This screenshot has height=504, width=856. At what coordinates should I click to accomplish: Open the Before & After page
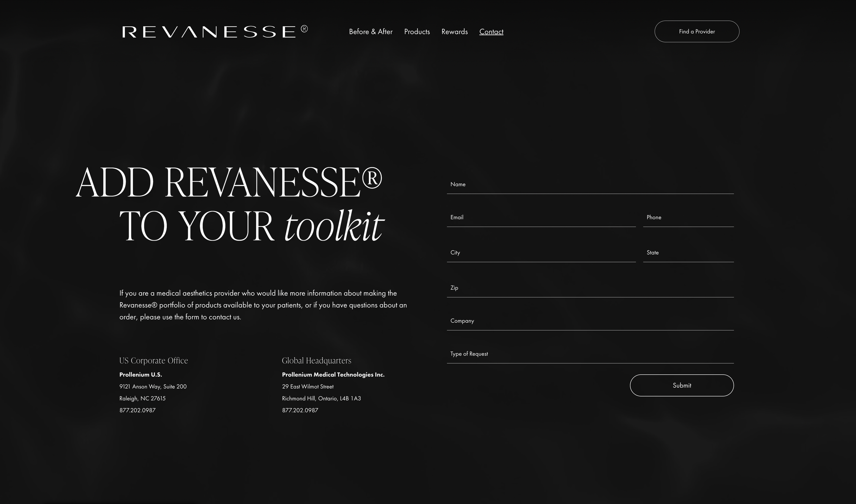coord(370,31)
